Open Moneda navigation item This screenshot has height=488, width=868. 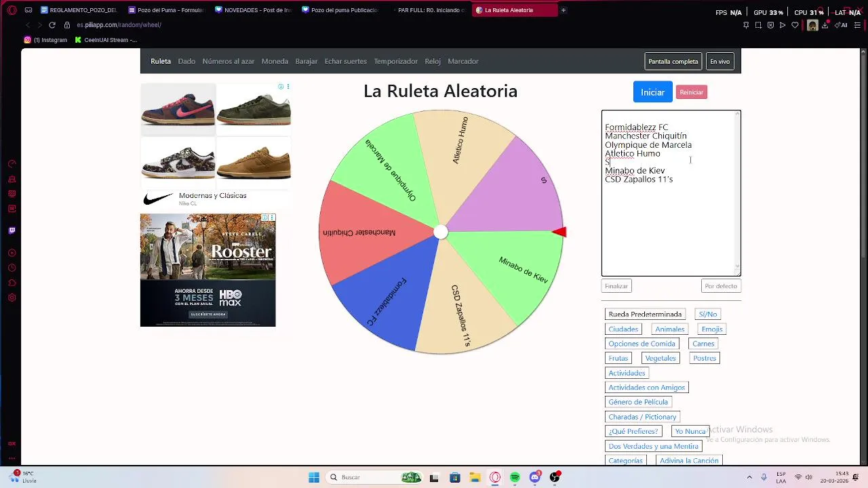(x=275, y=61)
